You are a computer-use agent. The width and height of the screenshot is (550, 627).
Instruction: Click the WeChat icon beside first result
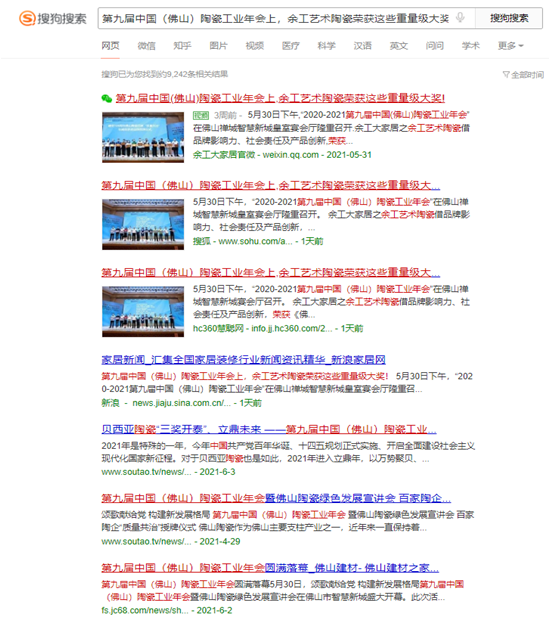(106, 98)
